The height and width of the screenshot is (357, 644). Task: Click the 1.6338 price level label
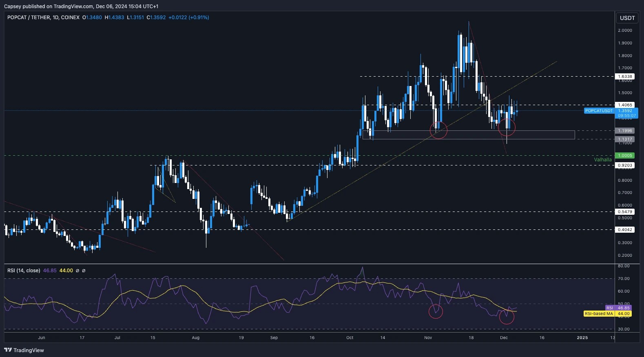(625, 76)
